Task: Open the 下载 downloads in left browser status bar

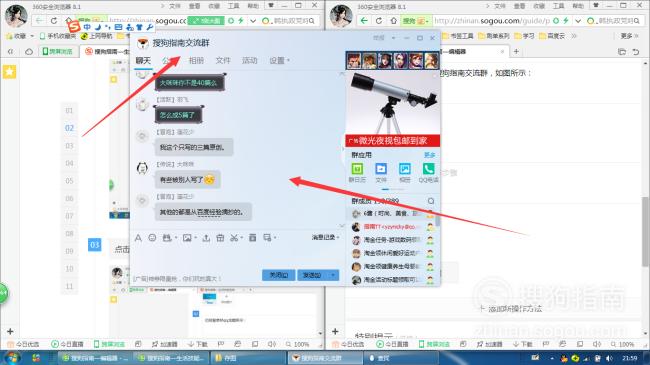Action: [x=197, y=344]
